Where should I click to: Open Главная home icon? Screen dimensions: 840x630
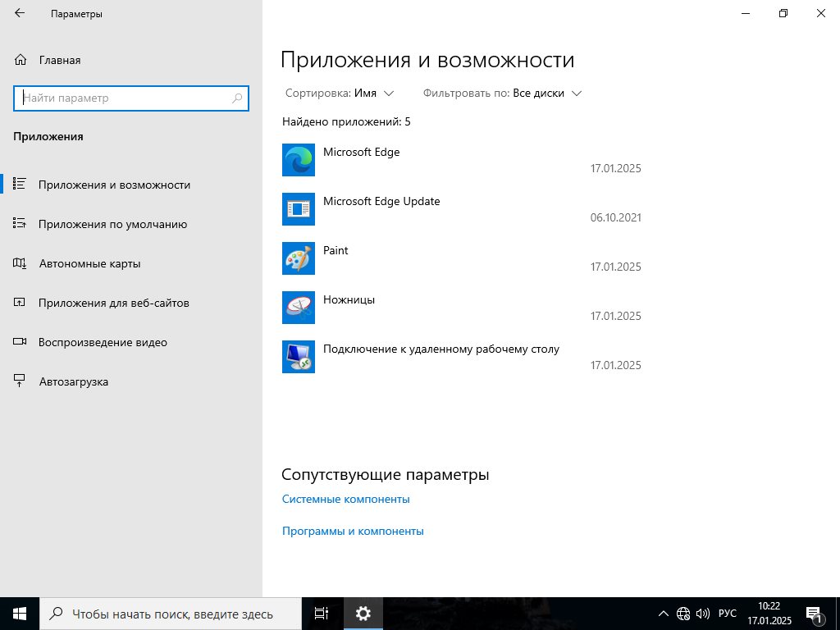[21, 60]
